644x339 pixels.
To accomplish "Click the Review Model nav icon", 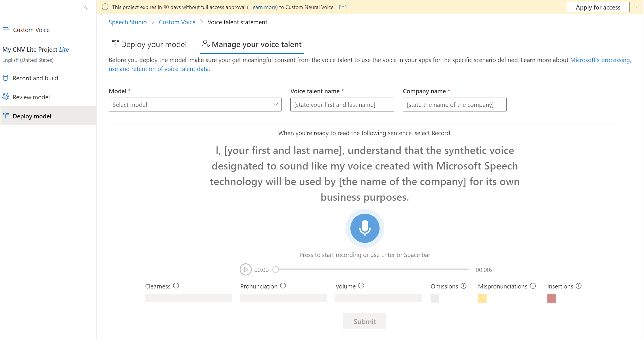I will coord(6,97).
